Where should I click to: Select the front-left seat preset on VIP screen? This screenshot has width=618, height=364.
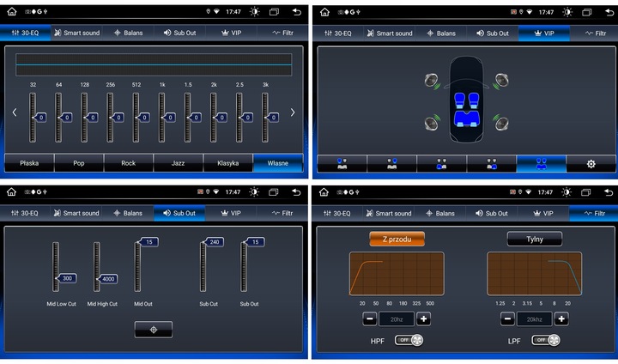(x=342, y=164)
